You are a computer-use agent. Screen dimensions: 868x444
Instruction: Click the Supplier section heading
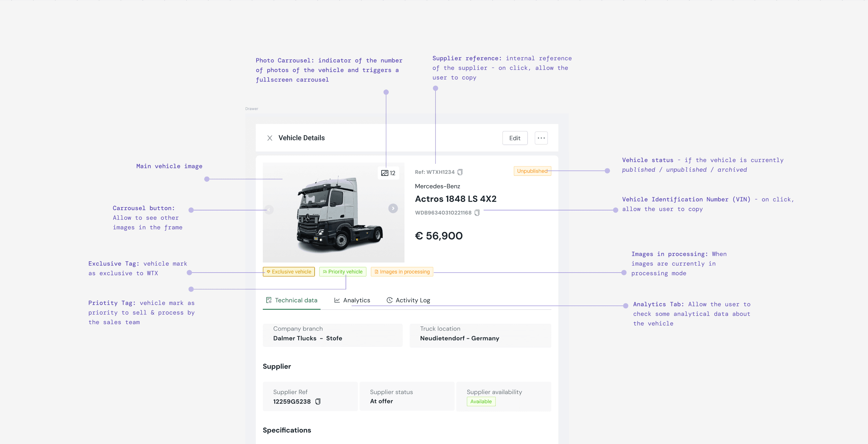point(277,367)
